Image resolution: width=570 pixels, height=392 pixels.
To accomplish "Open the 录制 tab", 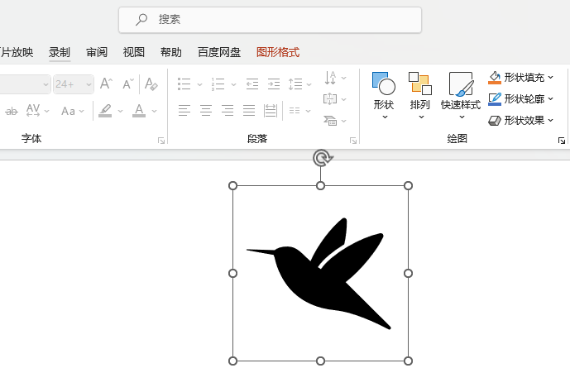I will pyautogui.click(x=60, y=52).
